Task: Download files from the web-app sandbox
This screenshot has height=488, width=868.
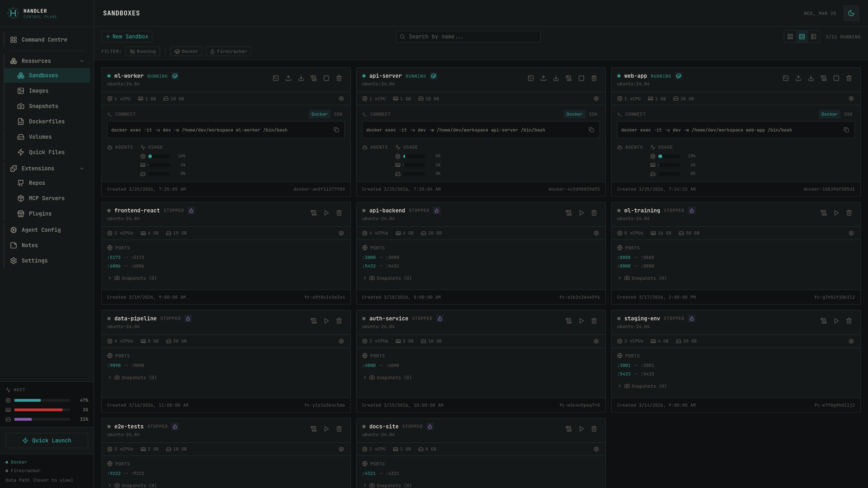Action: pos(811,78)
